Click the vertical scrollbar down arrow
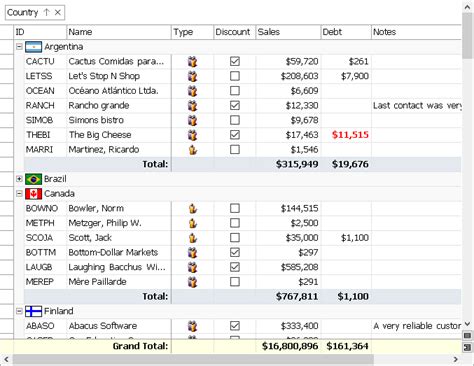This screenshot has height=366, width=474. (468, 324)
